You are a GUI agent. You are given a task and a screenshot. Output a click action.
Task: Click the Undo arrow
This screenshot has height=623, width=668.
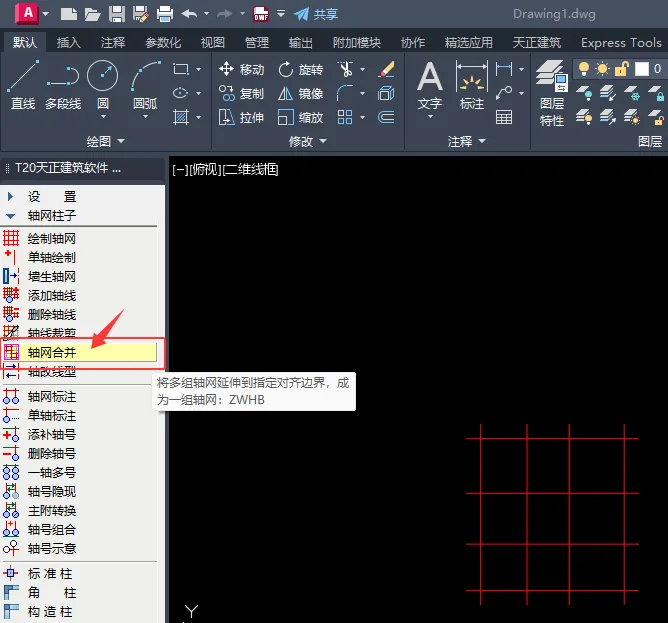click(x=189, y=14)
